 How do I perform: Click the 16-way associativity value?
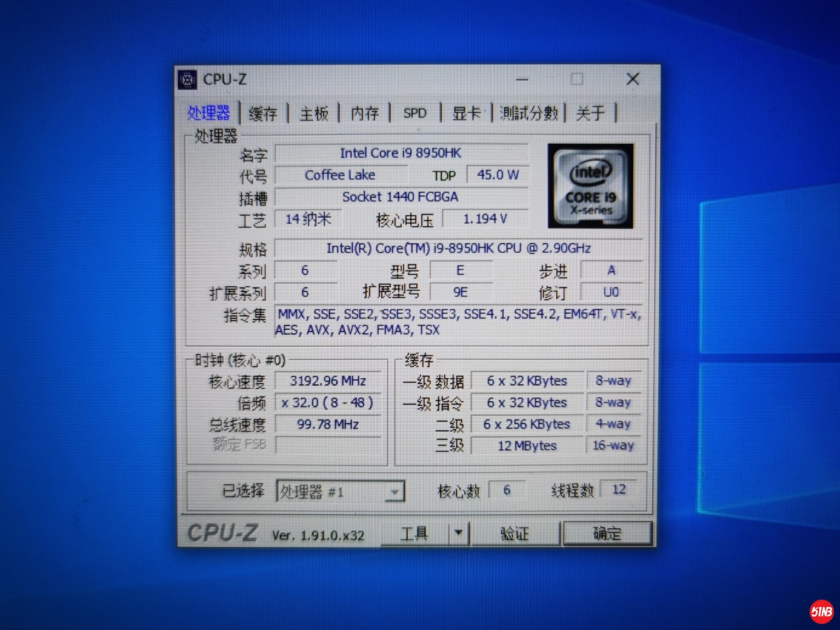[613, 446]
